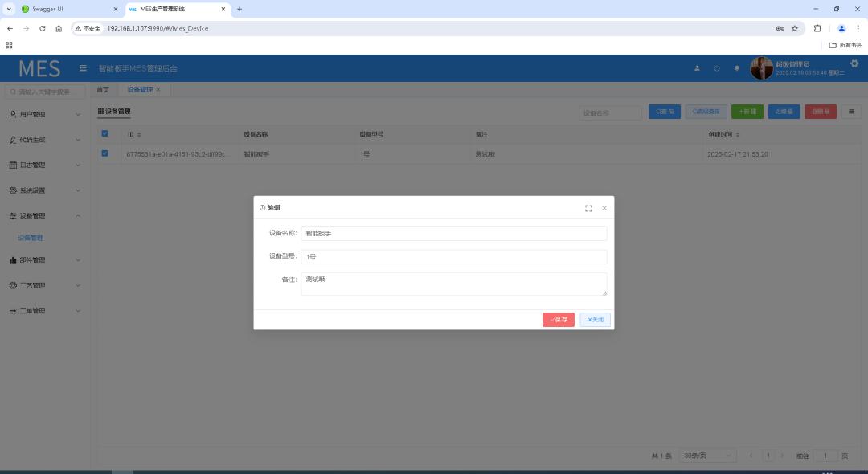Screen dimensions: 868x474
Task: Open the Chrome profile icon
Action: tap(841, 28)
